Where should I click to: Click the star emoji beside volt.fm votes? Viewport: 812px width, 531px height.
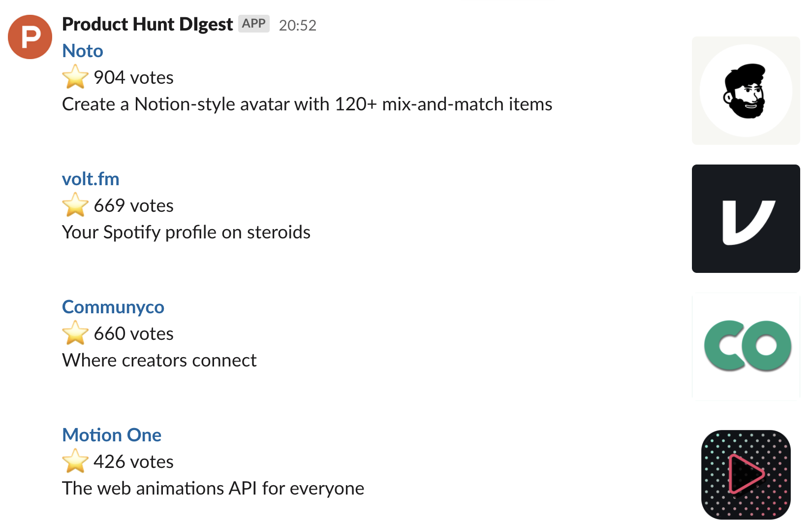click(x=75, y=205)
